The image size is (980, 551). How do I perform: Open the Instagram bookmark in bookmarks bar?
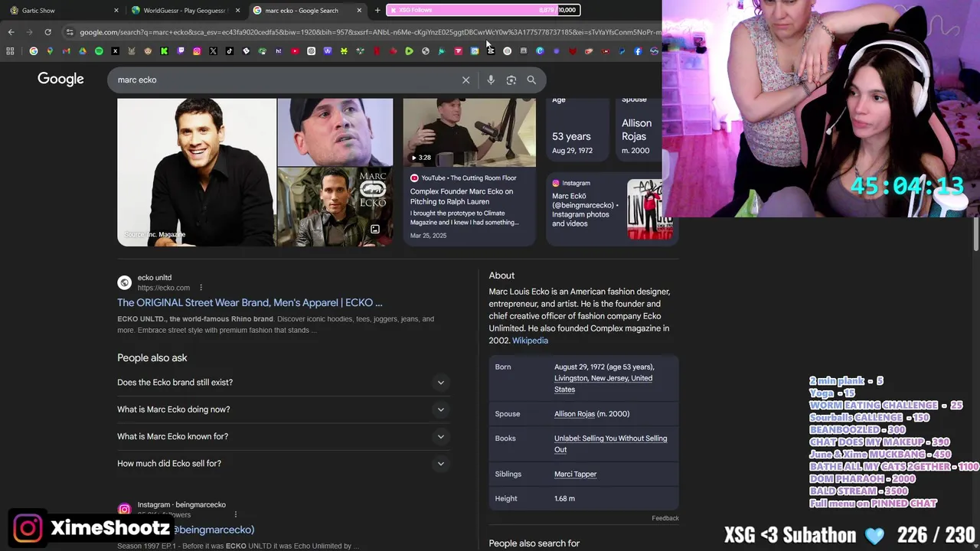197,51
